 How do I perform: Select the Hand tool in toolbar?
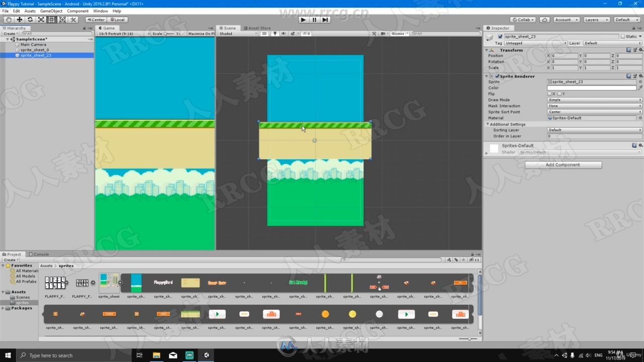point(9,20)
